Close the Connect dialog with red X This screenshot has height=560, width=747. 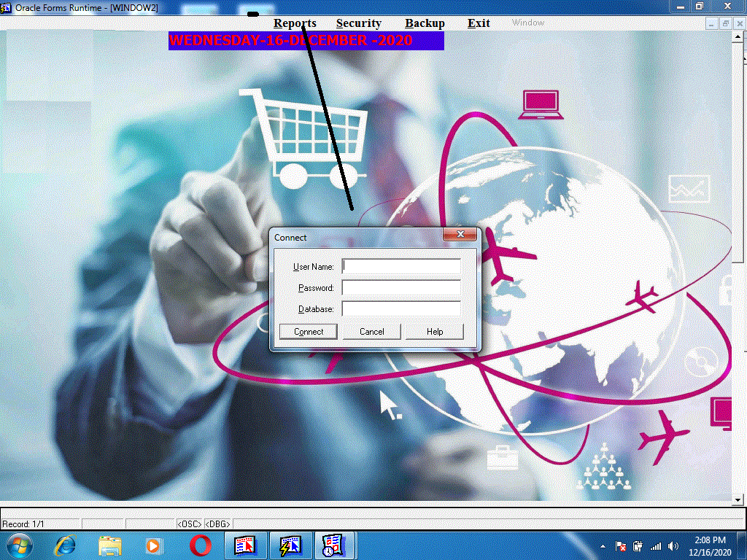point(460,235)
